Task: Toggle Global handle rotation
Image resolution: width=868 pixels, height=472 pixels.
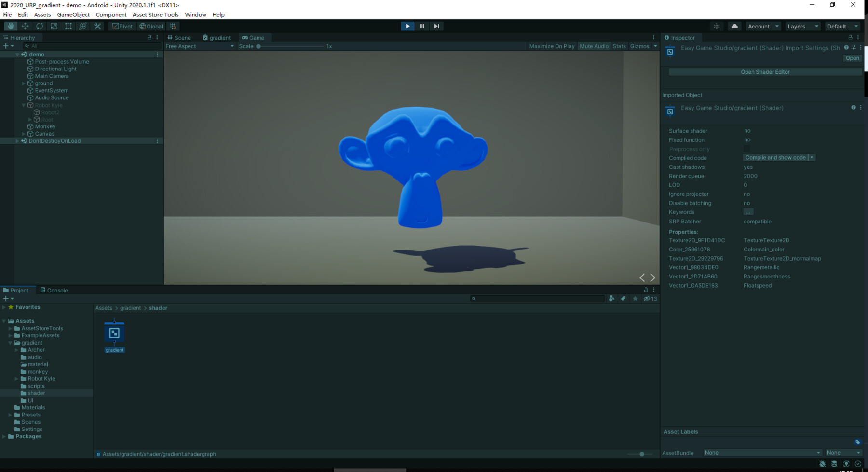Action: pos(151,26)
